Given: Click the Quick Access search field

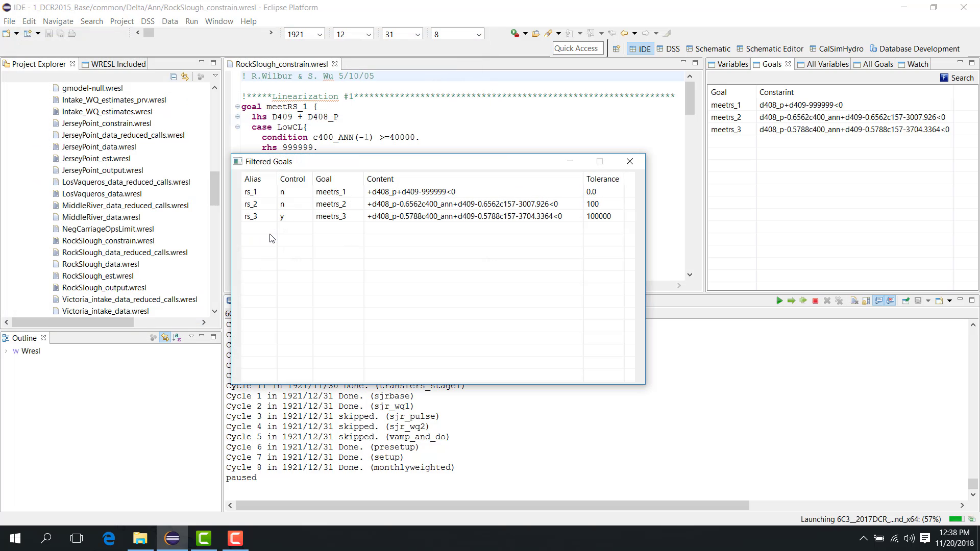Looking at the screenshot, I should pyautogui.click(x=577, y=48).
